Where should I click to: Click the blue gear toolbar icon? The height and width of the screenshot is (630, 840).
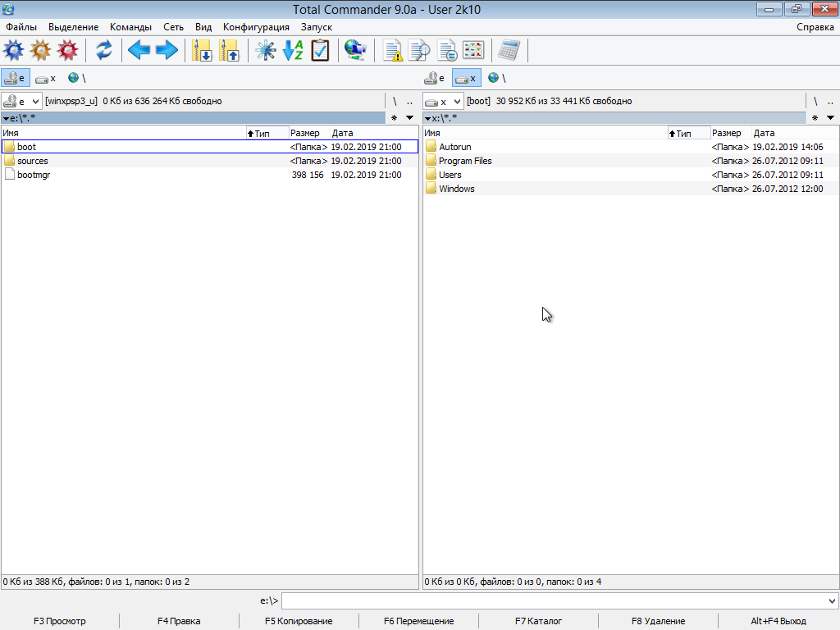[13, 50]
